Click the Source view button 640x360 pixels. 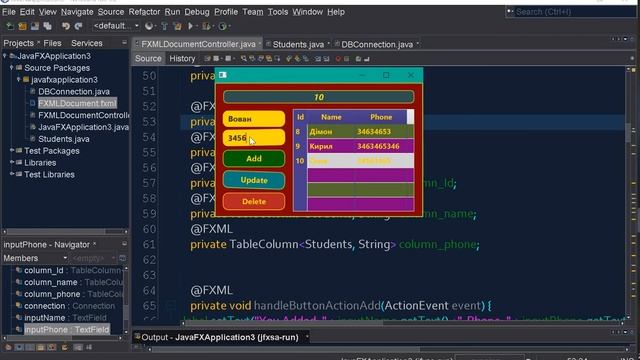tap(148, 58)
